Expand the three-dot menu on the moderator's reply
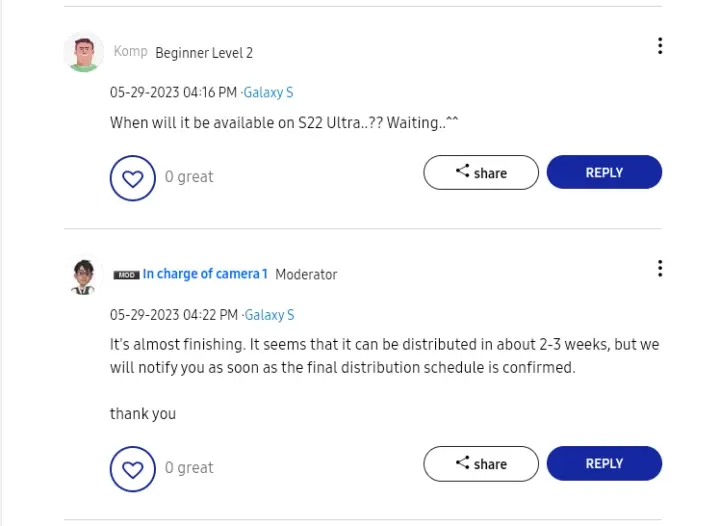 (x=660, y=268)
